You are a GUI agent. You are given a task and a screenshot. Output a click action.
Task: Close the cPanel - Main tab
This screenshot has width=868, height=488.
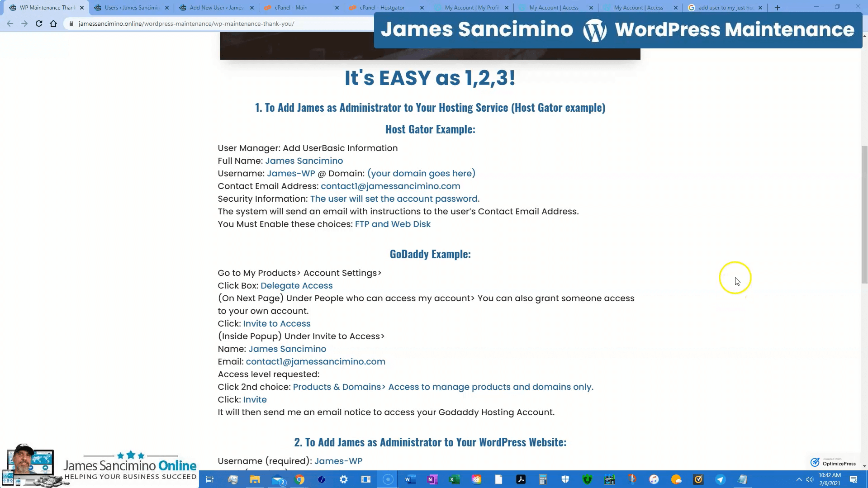pyautogui.click(x=337, y=8)
